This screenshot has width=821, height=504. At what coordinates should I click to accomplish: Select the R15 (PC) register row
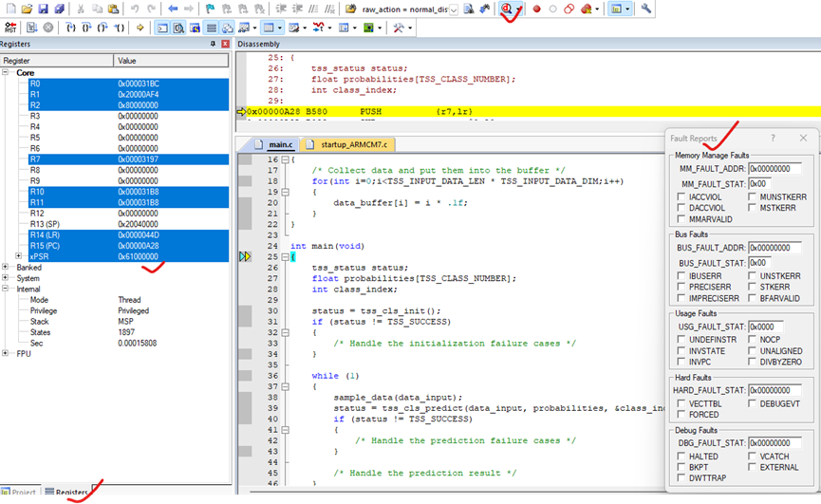tap(128, 246)
